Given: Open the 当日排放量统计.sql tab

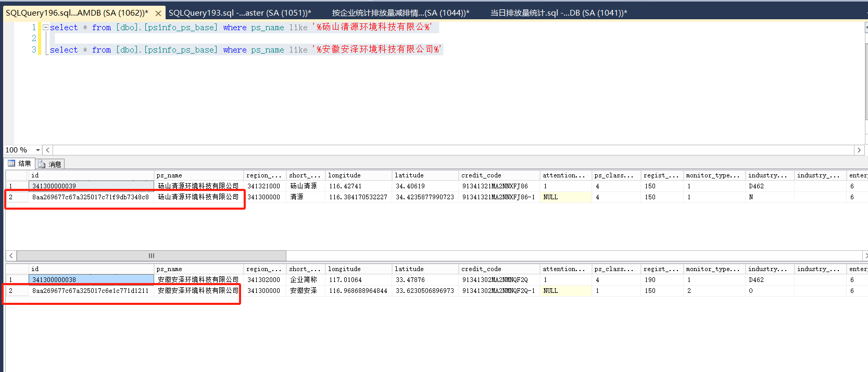Looking at the screenshot, I should [559, 13].
